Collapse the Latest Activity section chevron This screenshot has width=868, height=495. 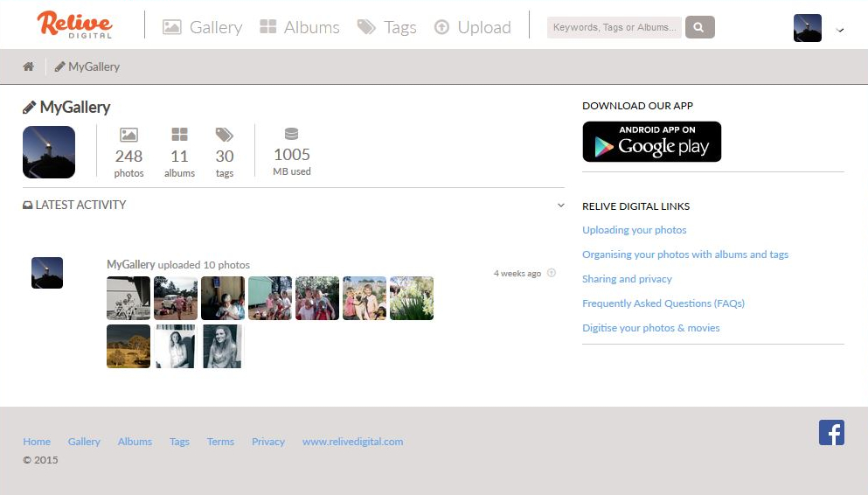[x=561, y=206]
